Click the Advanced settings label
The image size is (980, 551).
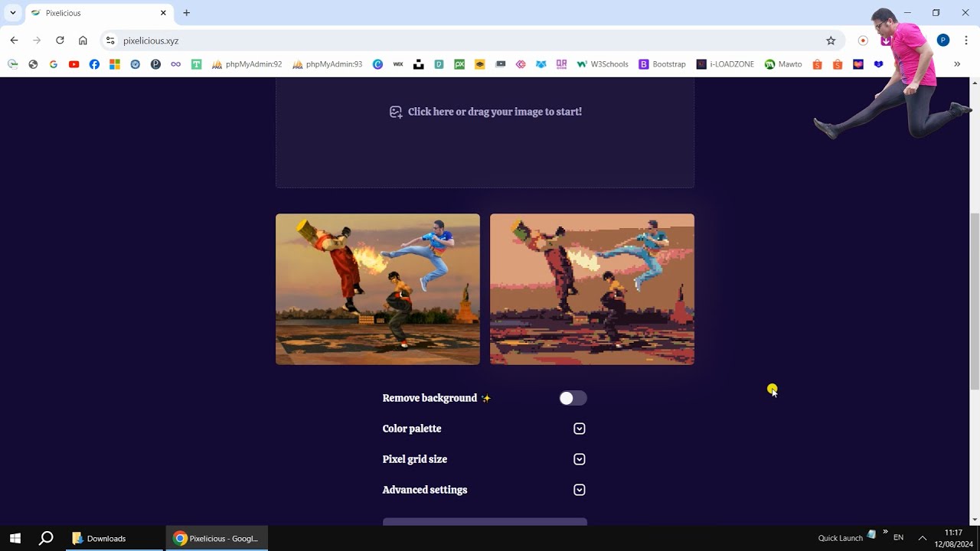424,490
